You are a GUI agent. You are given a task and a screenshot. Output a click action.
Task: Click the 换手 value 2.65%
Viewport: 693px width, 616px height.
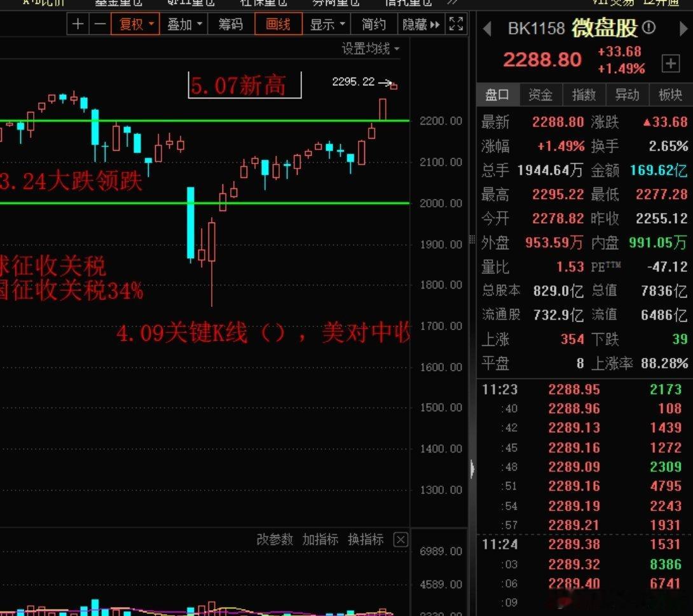[668, 146]
